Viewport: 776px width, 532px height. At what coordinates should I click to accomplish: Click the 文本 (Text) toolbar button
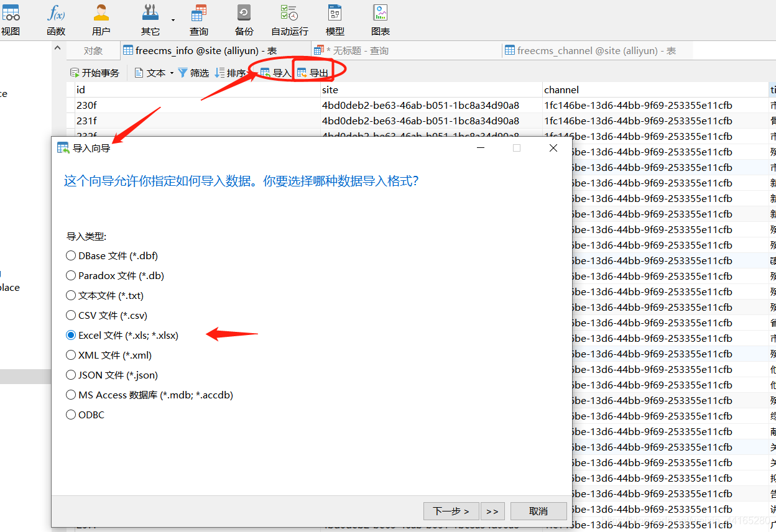coord(150,73)
